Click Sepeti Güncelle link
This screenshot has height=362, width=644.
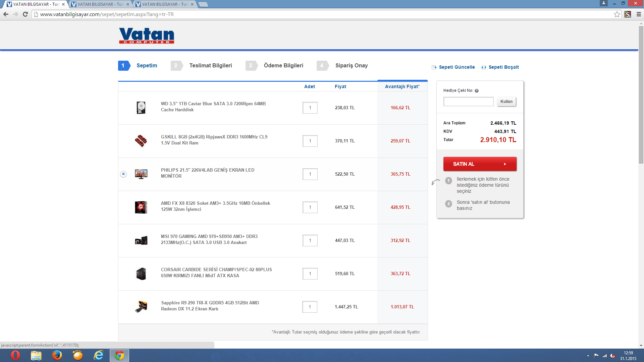(x=457, y=67)
